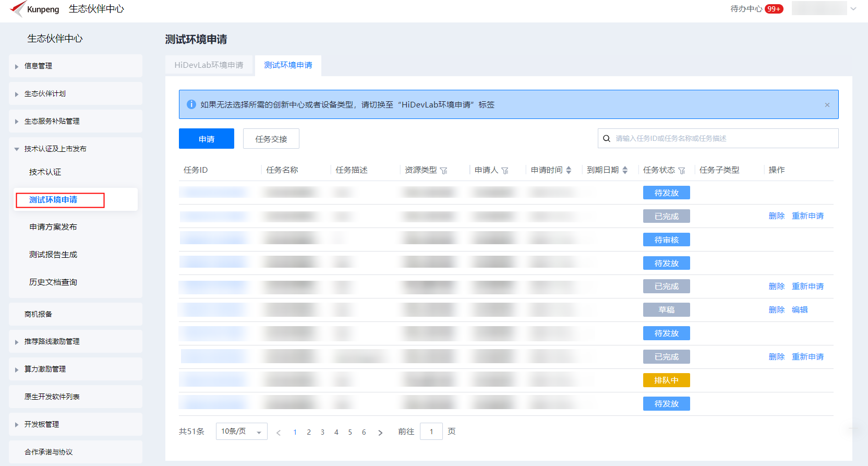This screenshot has width=868, height=466.
Task: Open 历史文档查询 sidebar item
Action: [x=53, y=282]
